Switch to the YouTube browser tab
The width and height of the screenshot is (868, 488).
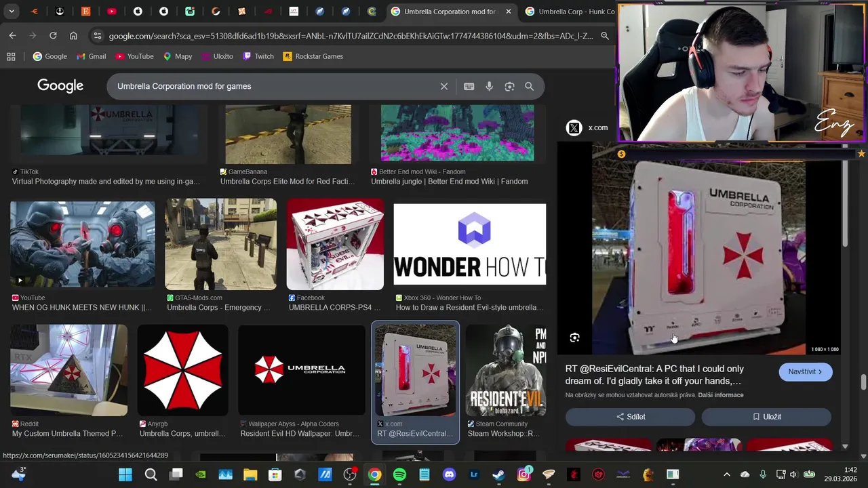(x=111, y=12)
